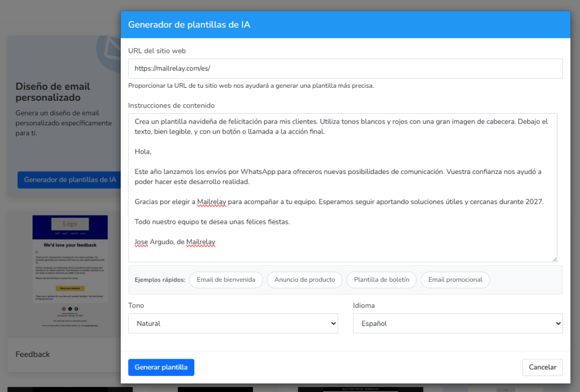Cancel the AI template generator dialog
Screen dimensions: 580x392
(542, 367)
